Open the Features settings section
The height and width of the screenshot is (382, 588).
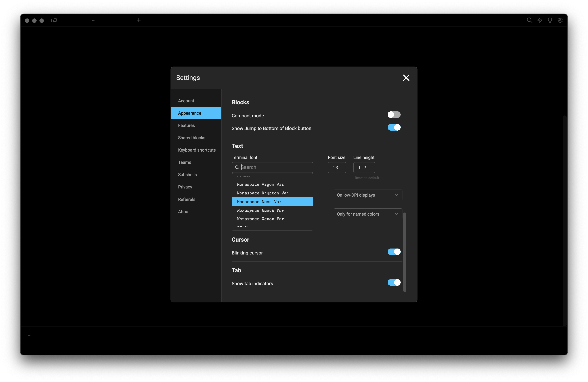[x=196, y=125]
